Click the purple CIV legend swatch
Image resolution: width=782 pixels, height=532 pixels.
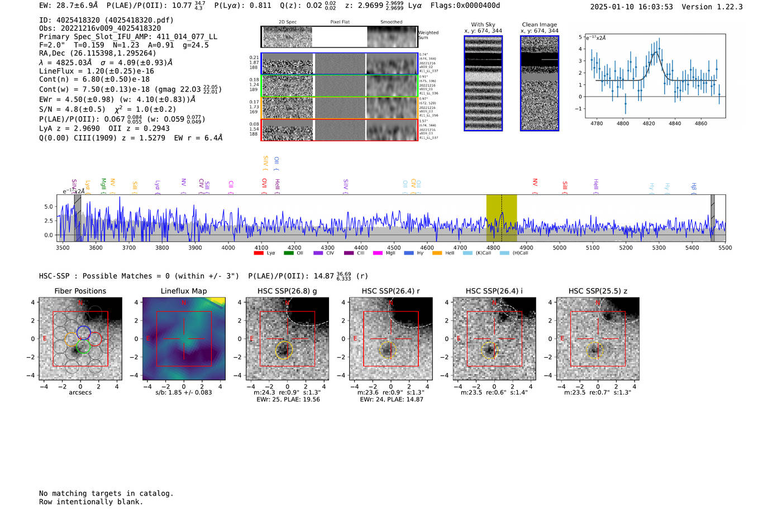point(318,253)
